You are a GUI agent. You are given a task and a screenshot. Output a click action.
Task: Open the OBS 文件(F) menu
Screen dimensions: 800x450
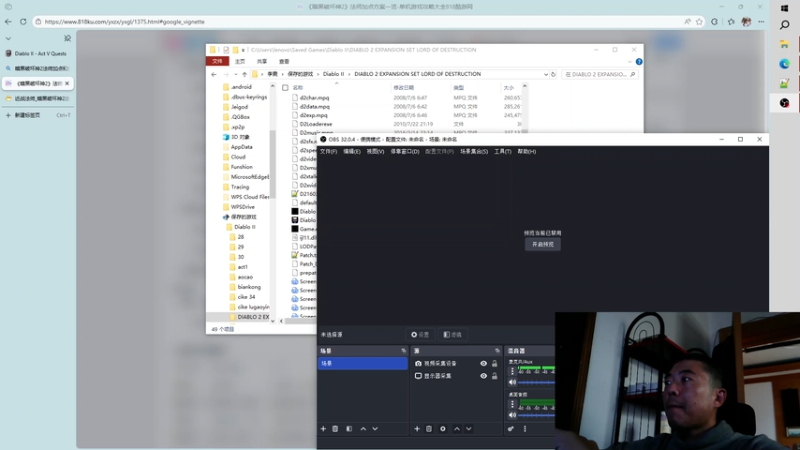328,152
